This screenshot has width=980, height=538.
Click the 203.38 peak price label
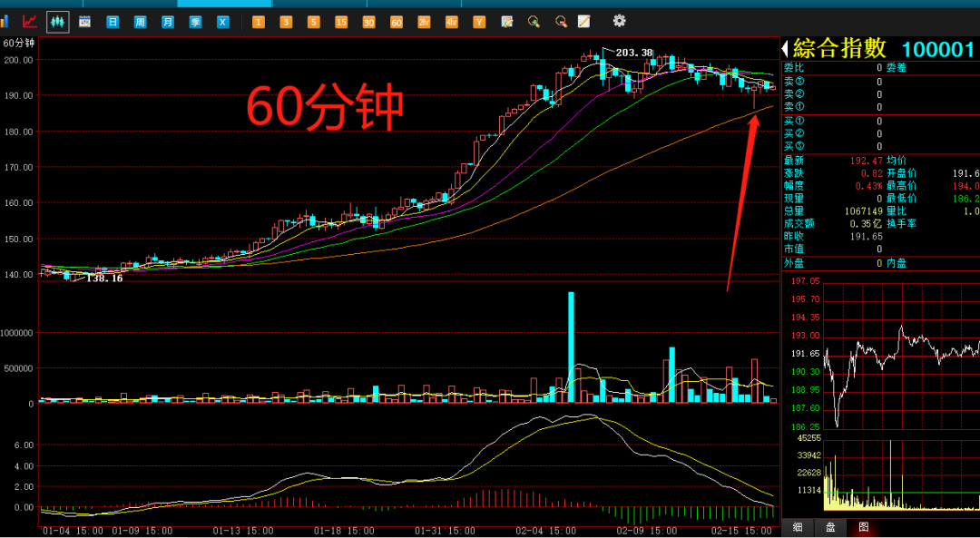click(633, 53)
